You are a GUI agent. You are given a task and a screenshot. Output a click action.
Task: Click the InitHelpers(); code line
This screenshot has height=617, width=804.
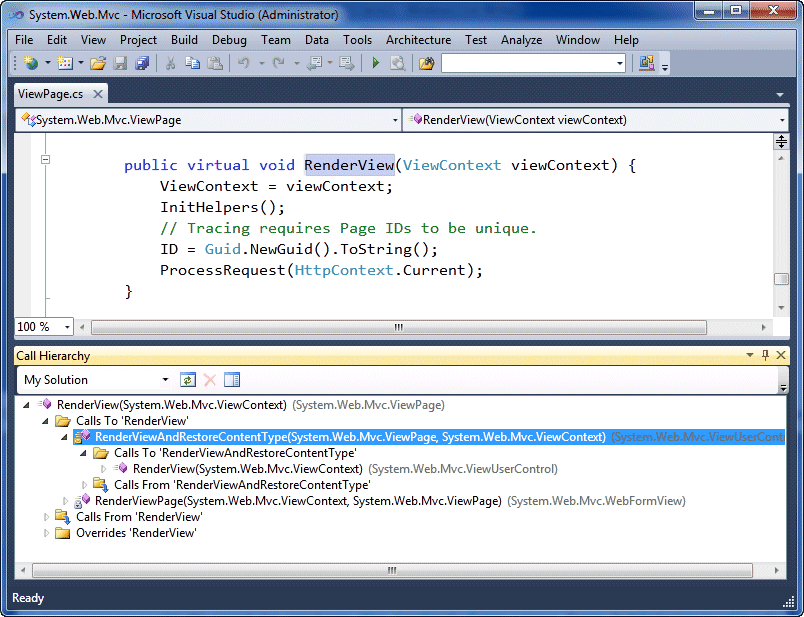tap(222, 207)
